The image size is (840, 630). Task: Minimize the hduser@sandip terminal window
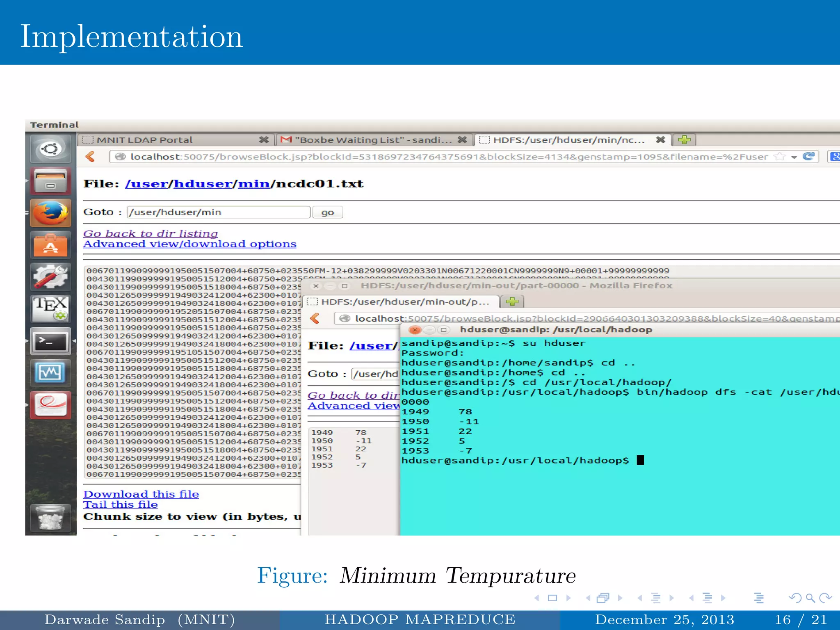429,330
